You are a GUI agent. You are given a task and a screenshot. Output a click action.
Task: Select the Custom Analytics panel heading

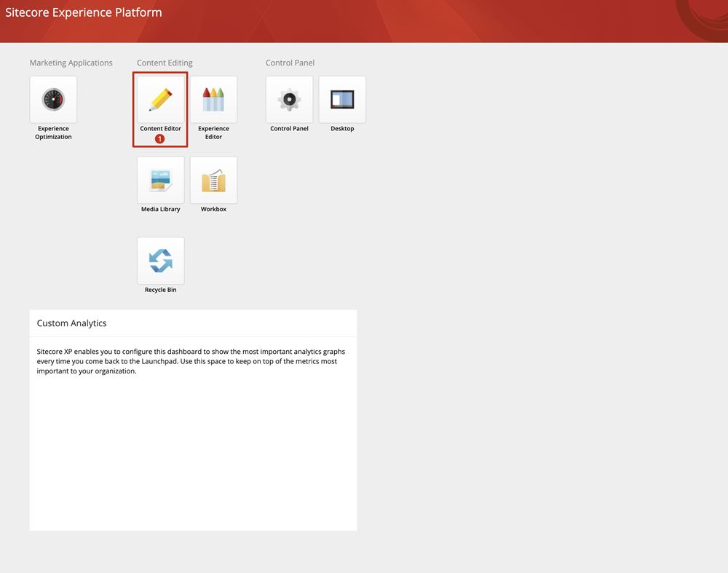(x=71, y=323)
